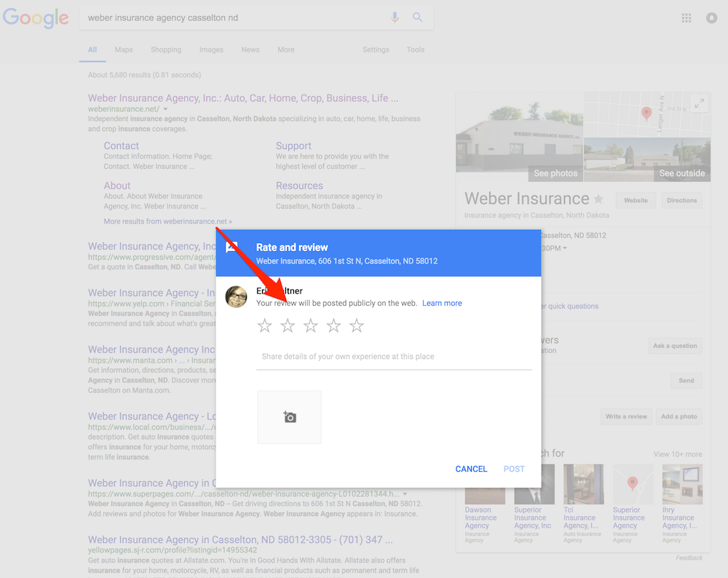Viewport: 728px width, 578px height.
Task: Expand the map in the Weber Insurance panel
Action: point(699,103)
